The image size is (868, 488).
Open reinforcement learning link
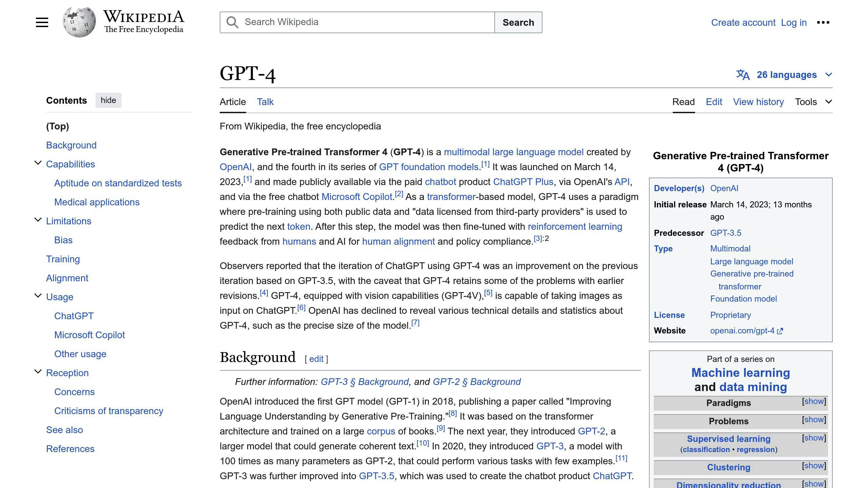[575, 226]
